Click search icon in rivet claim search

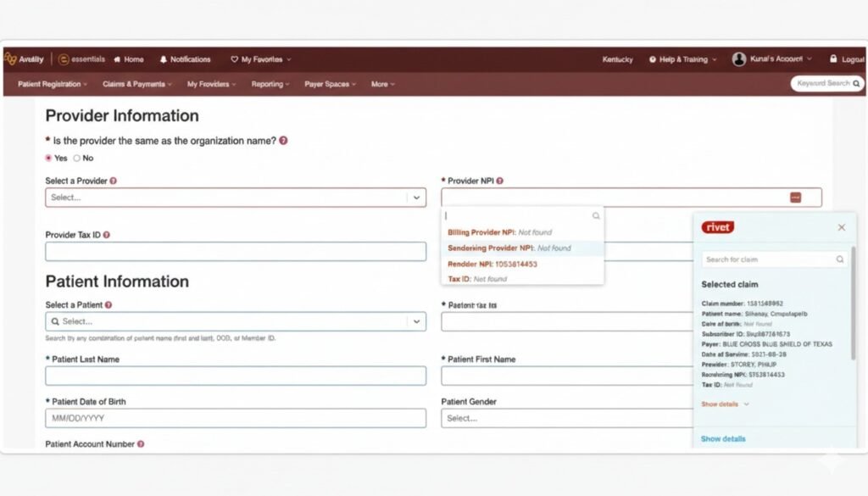click(840, 259)
